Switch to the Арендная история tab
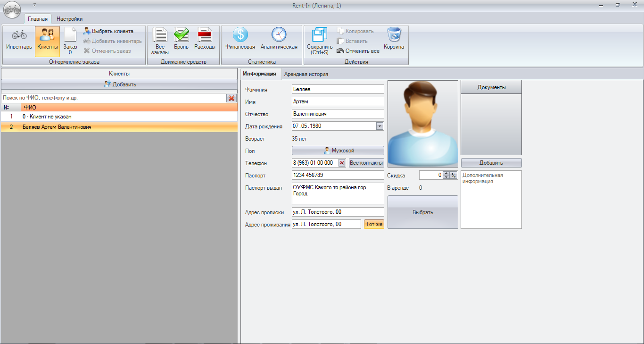 [306, 74]
